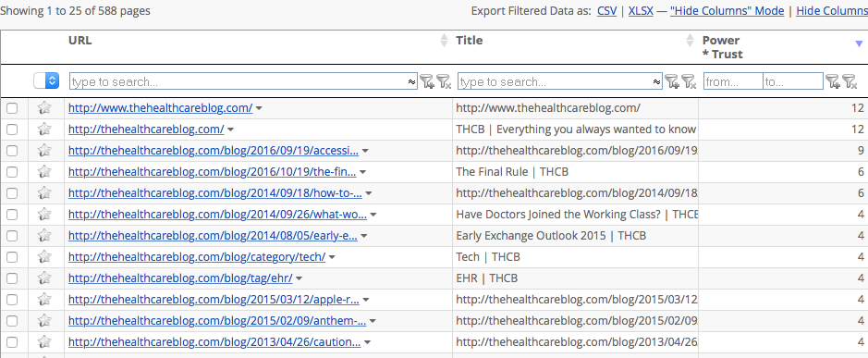Expand dropdown arrow beside tag/ehr URL

tap(299, 278)
